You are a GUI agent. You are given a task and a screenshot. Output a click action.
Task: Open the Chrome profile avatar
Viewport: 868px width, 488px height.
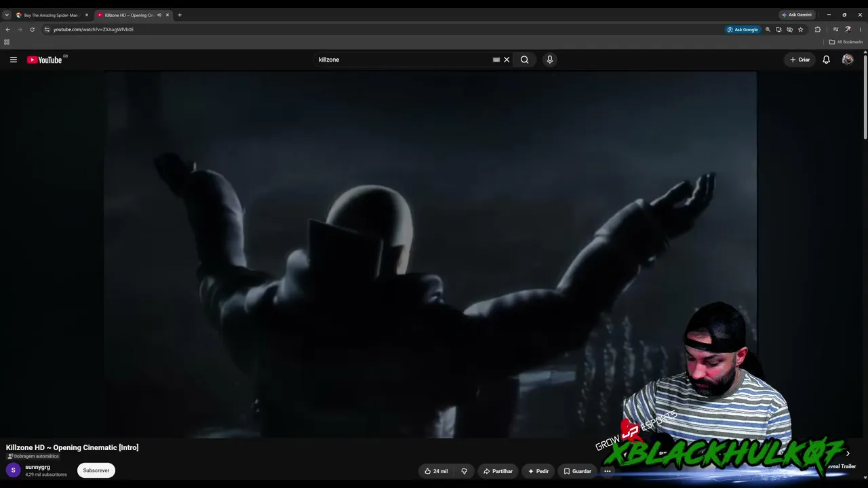pos(848,30)
